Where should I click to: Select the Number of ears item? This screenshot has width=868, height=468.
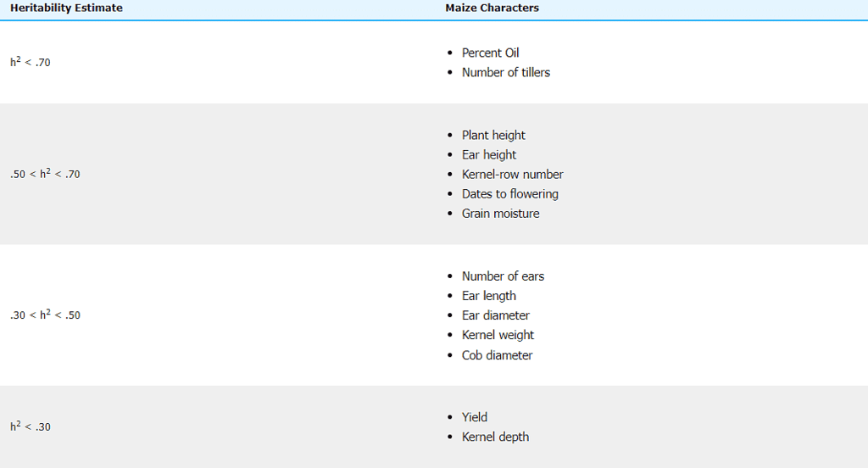(503, 276)
